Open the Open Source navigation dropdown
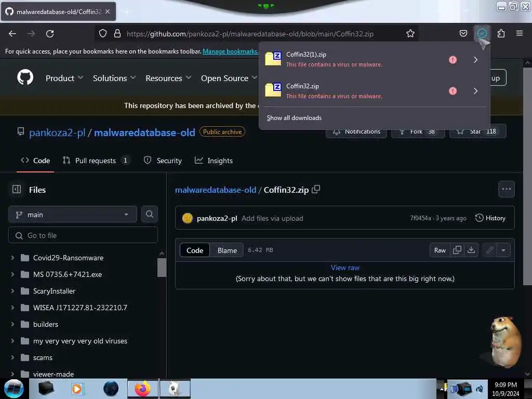Viewport: 532px width, 399px height. click(229, 78)
